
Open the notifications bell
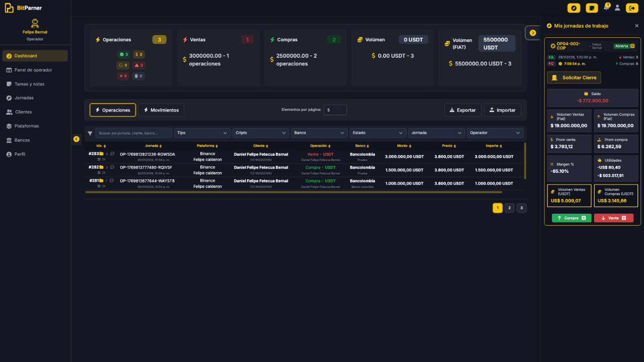(607, 7)
